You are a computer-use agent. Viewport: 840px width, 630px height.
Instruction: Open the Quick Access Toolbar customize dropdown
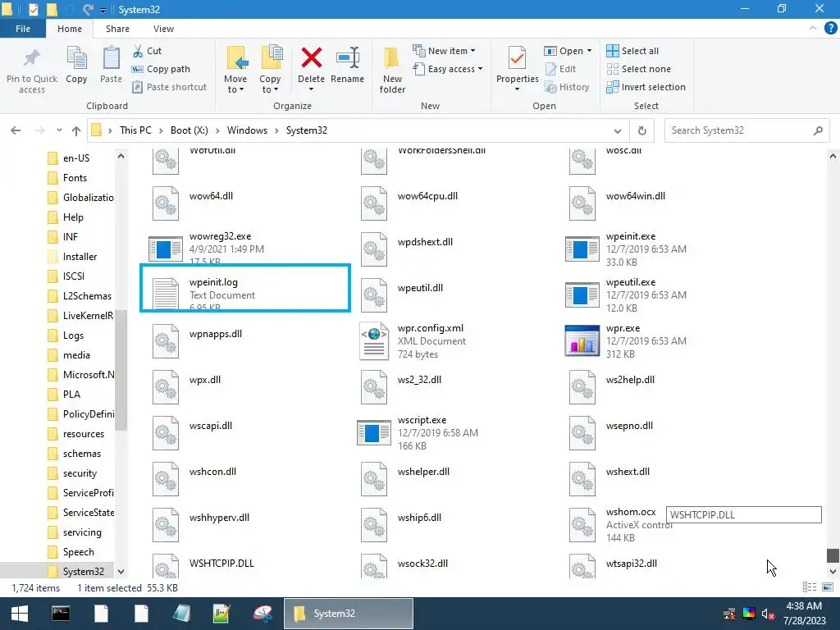103,10
